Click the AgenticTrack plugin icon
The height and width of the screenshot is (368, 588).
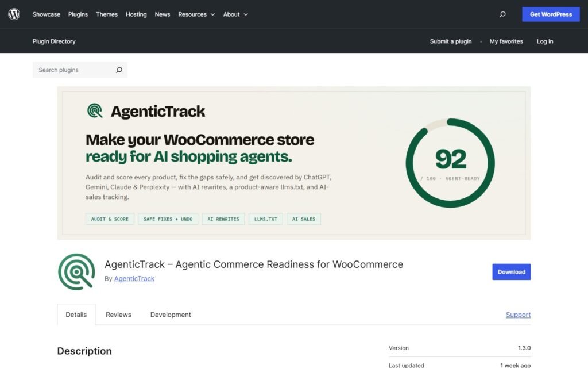(76, 272)
